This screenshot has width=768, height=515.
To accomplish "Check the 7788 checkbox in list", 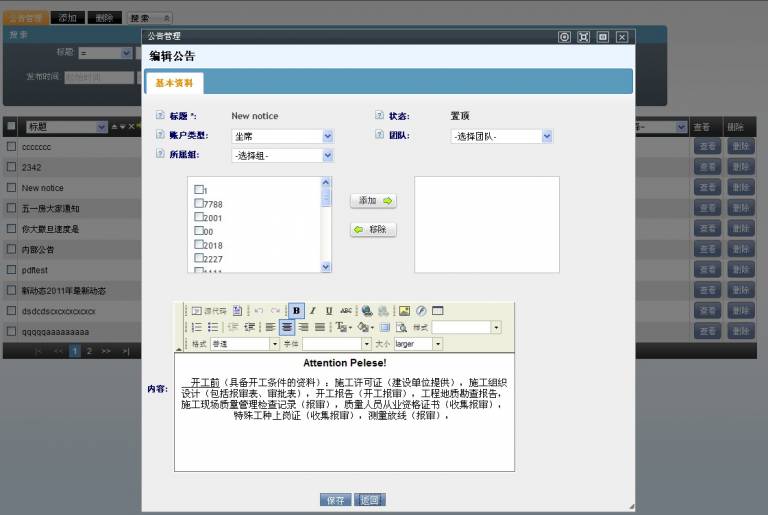I will (198, 204).
